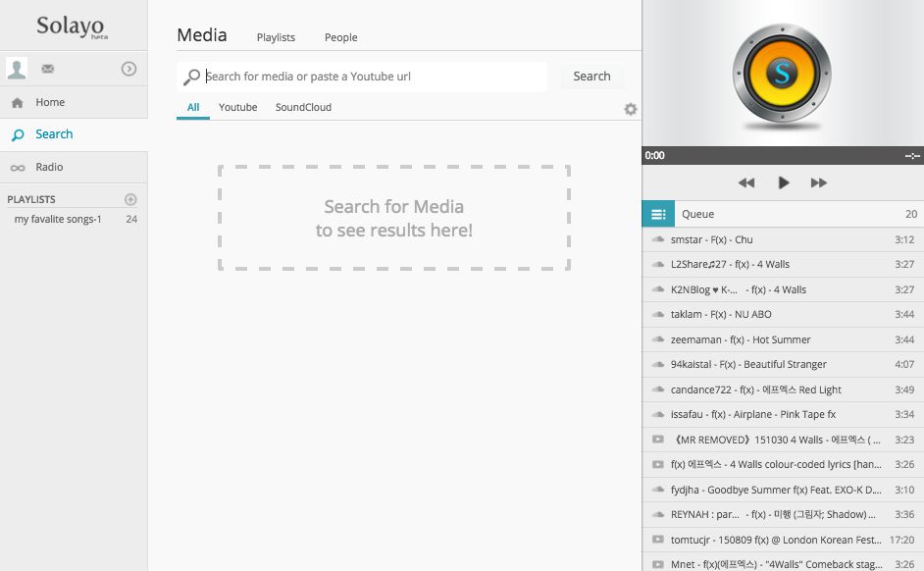Select K2NBlog f(x) - 4 Walls track
This screenshot has height=571, width=924.
click(783, 290)
